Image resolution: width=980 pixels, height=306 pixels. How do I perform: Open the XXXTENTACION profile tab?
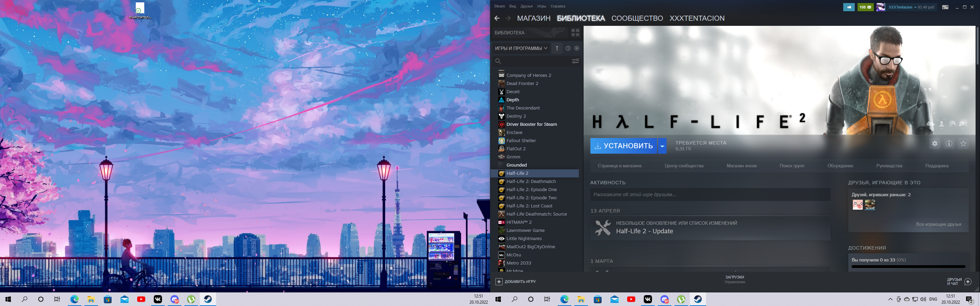(697, 18)
